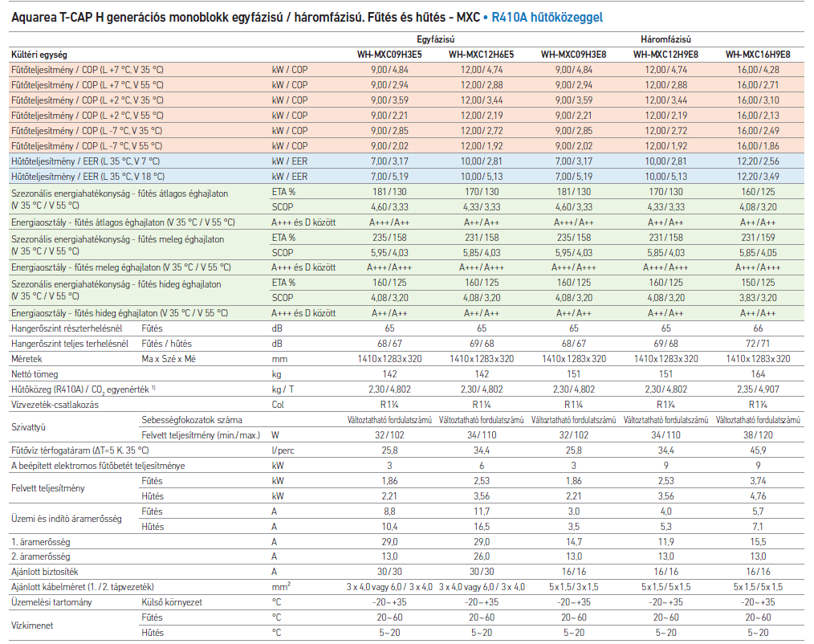This screenshot has width=814, height=644.
Task: Select column header 'WH-MXC09H3E8'
Action: click(x=574, y=55)
